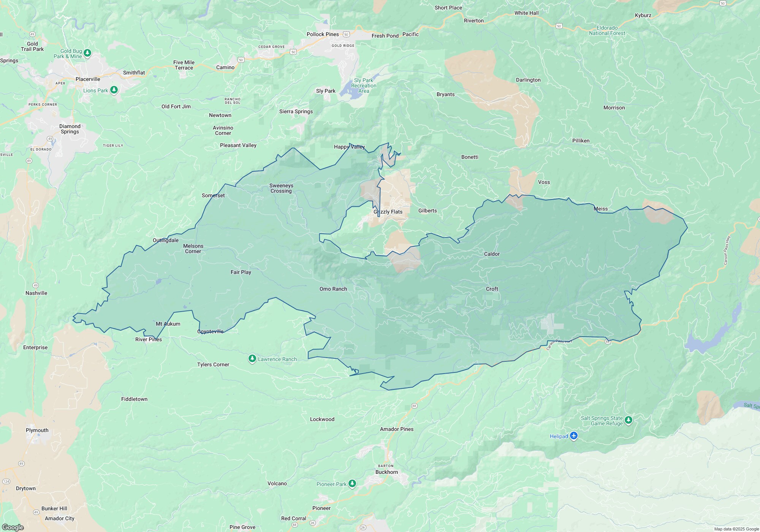Screen dimensions: 760x532
Task: Select the Omo Ranch label
Action: point(334,289)
